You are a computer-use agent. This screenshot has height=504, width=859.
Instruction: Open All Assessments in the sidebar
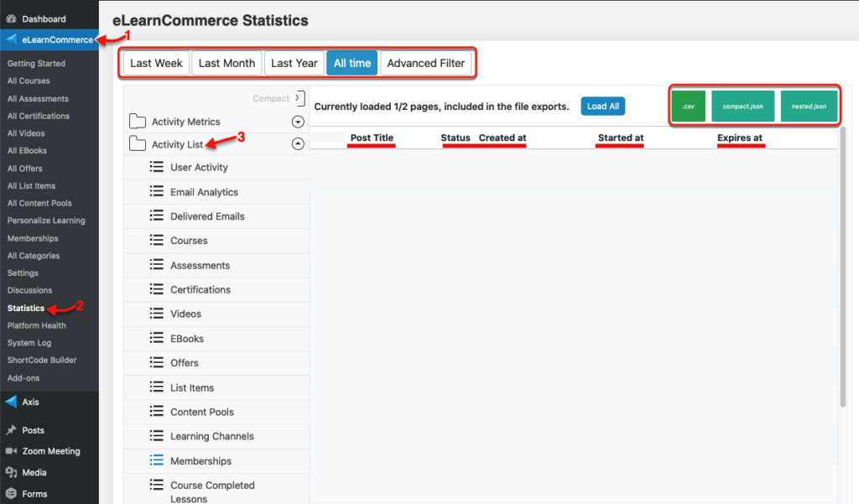coord(38,99)
